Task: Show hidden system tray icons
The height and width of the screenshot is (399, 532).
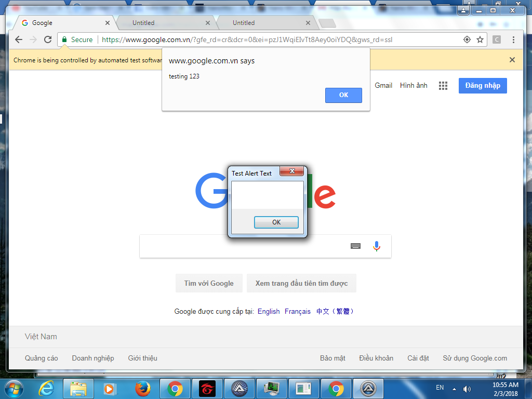Action: click(x=454, y=389)
